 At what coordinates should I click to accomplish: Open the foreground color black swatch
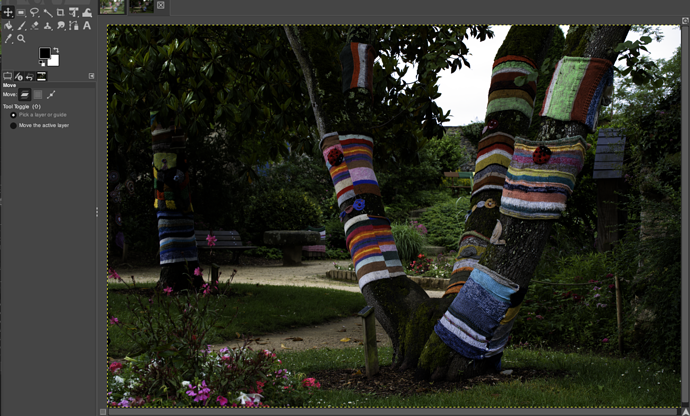pyautogui.click(x=44, y=53)
